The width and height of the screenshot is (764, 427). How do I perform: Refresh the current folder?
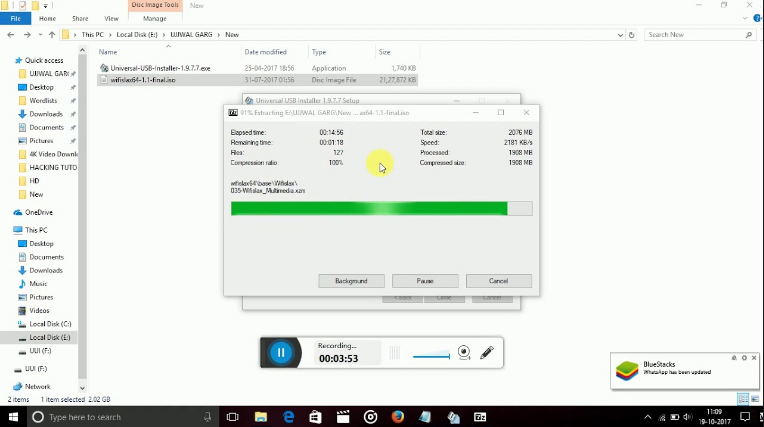click(x=631, y=35)
